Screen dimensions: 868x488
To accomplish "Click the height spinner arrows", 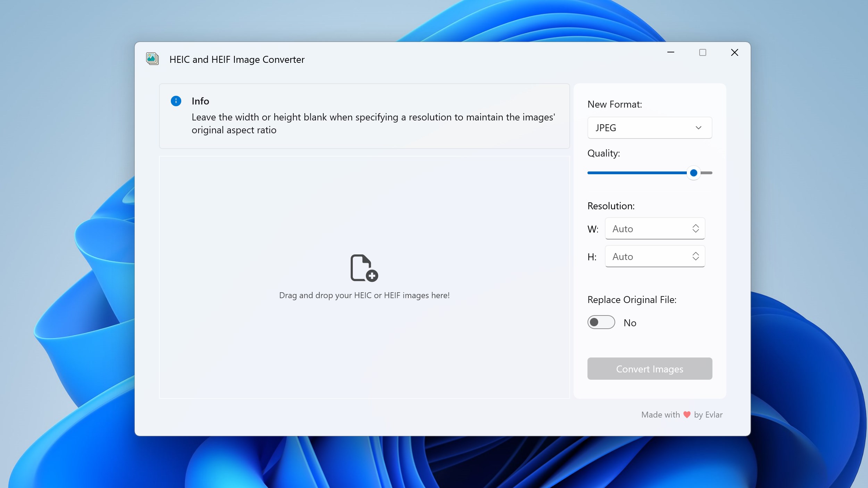I will pyautogui.click(x=695, y=256).
